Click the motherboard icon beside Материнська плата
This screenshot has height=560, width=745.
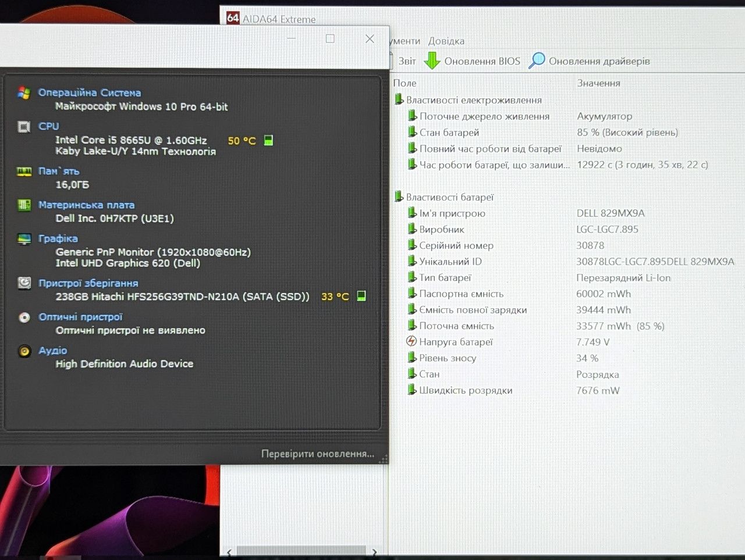click(x=24, y=205)
